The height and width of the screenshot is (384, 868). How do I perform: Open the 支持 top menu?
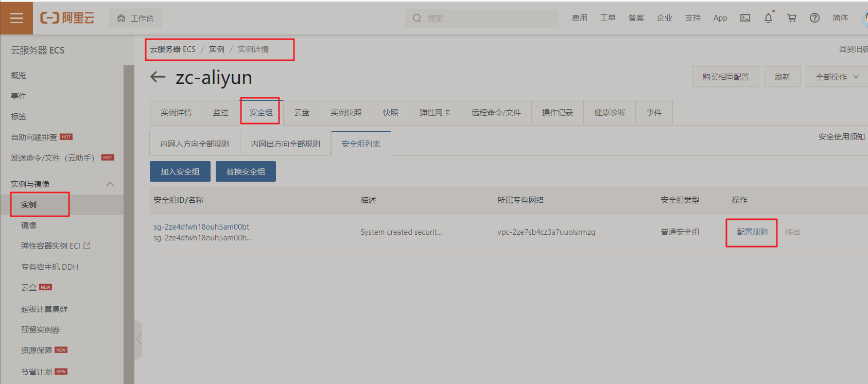[x=693, y=18]
